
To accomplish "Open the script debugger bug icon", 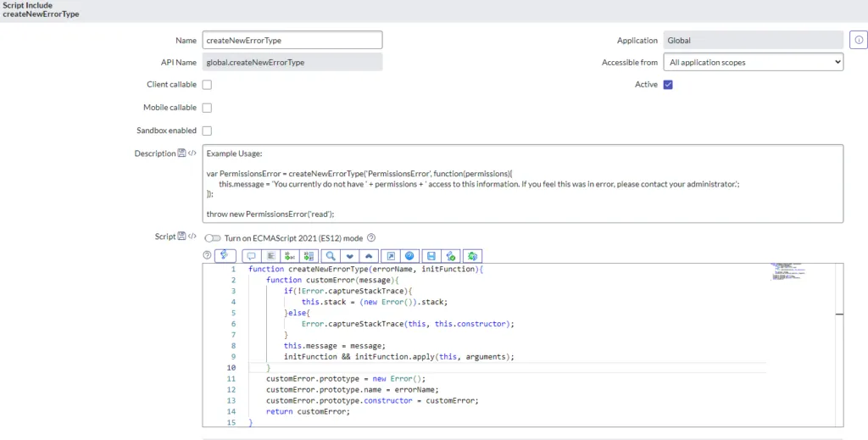I will (x=472, y=256).
